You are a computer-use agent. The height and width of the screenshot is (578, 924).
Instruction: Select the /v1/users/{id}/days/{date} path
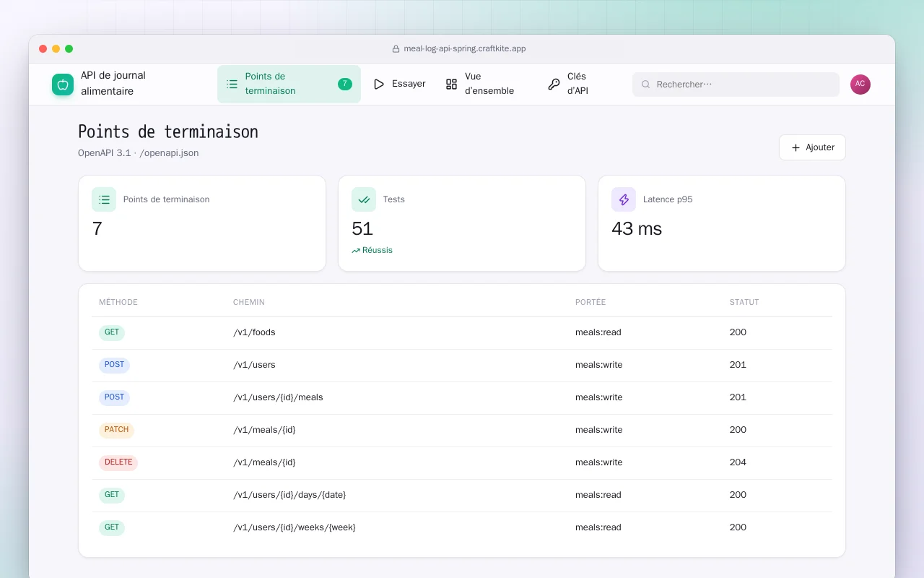[289, 495]
